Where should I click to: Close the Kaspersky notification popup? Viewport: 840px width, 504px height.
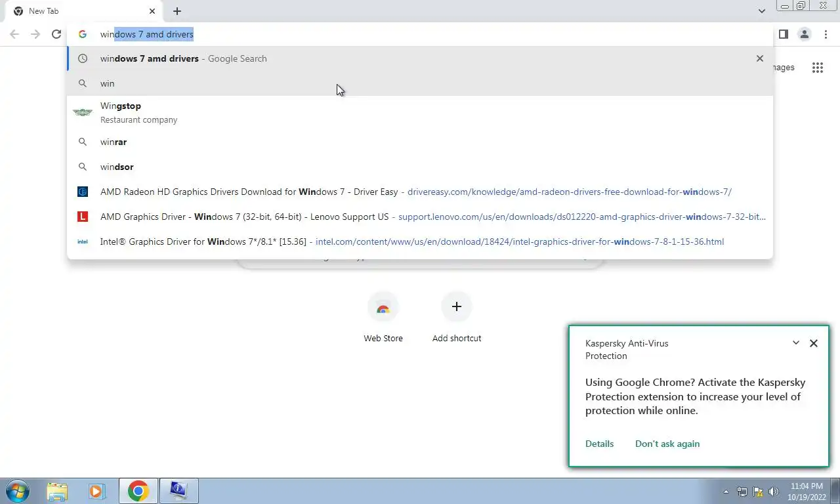point(814,343)
